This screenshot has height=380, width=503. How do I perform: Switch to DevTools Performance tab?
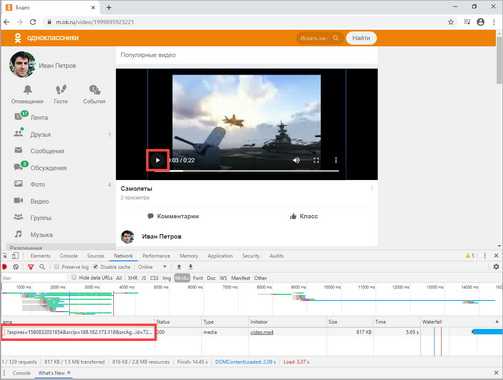coord(156,256)
